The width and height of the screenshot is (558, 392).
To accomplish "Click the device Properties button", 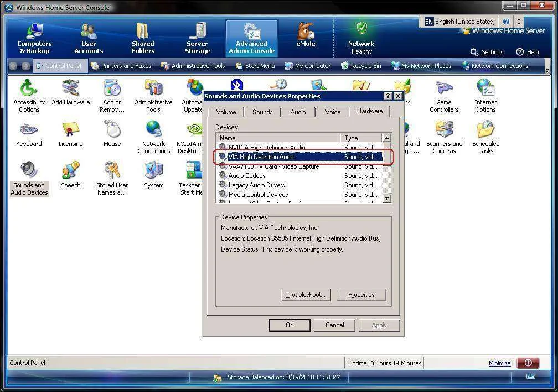I will [x=361, y=295].
